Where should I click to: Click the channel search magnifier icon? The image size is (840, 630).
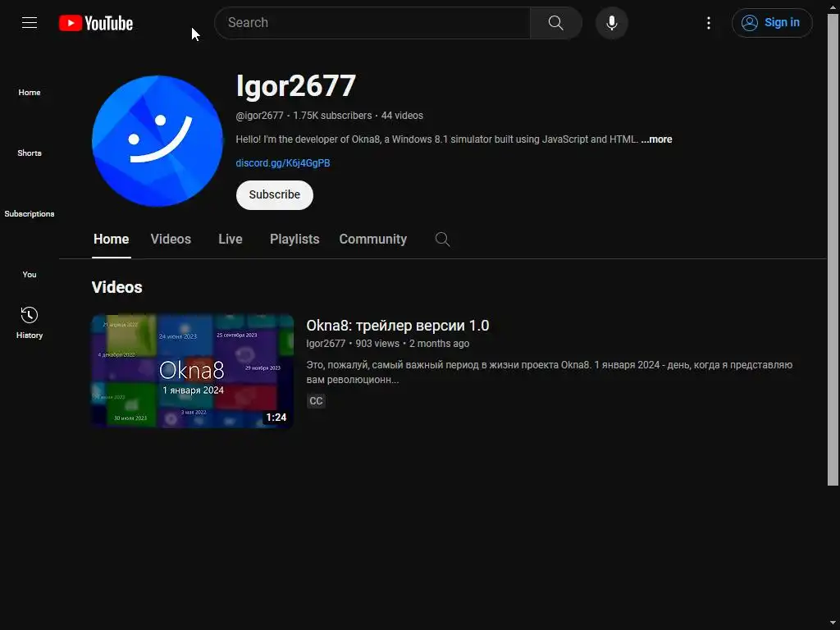coord(442,239)
